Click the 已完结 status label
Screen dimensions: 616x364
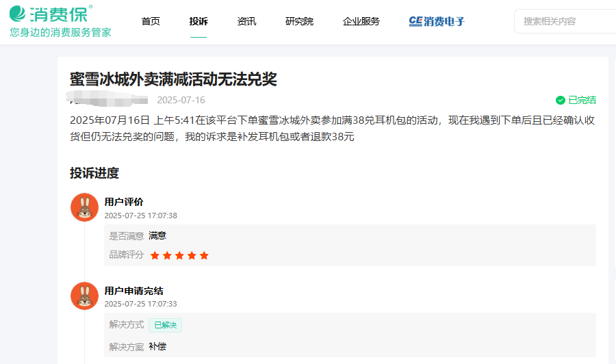point(582,100)
